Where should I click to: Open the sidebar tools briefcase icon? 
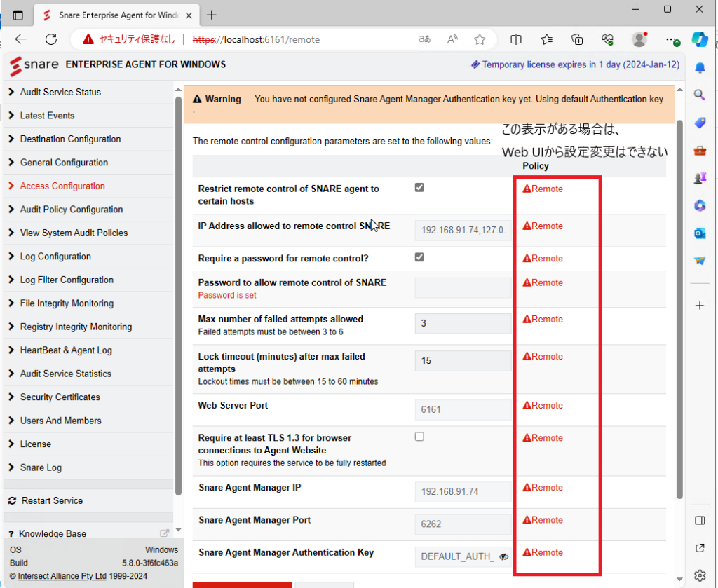pyautogui.click(x=700, y=151)
